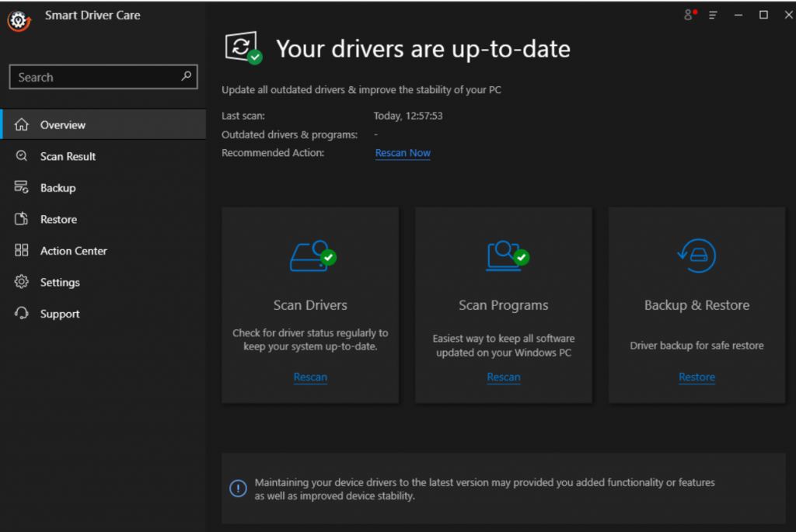Click the Smart Driver Care gear logo
The width and height of the screenshot is (796, 532).
pos(19,20)
